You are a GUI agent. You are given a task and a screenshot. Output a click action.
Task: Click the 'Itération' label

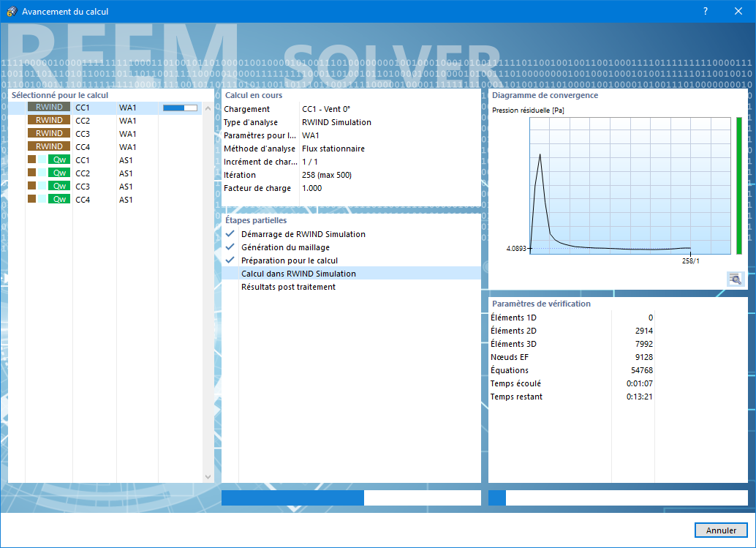[x=240, y=175]
